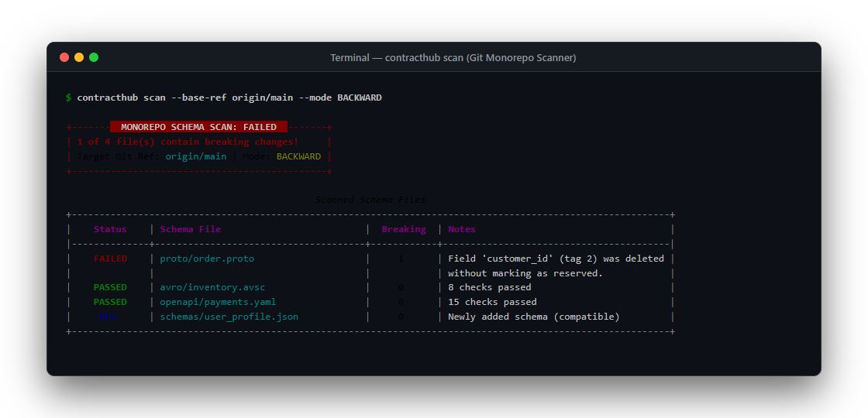Click the 'Schema File' column header
The height and width of the screenshot is (418, 868).
(x=191, y=229)
